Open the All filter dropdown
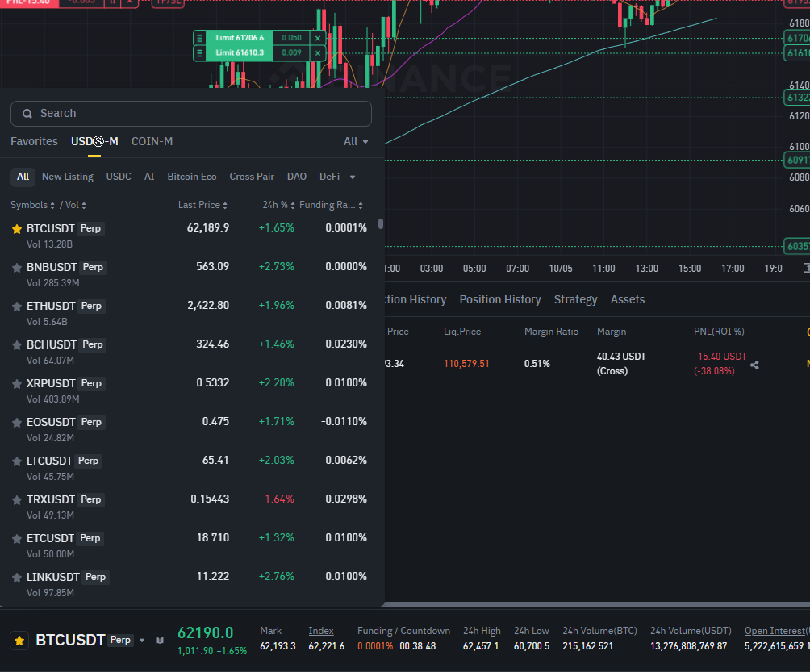Screen dimensions: 810x672 pos(356,141)
